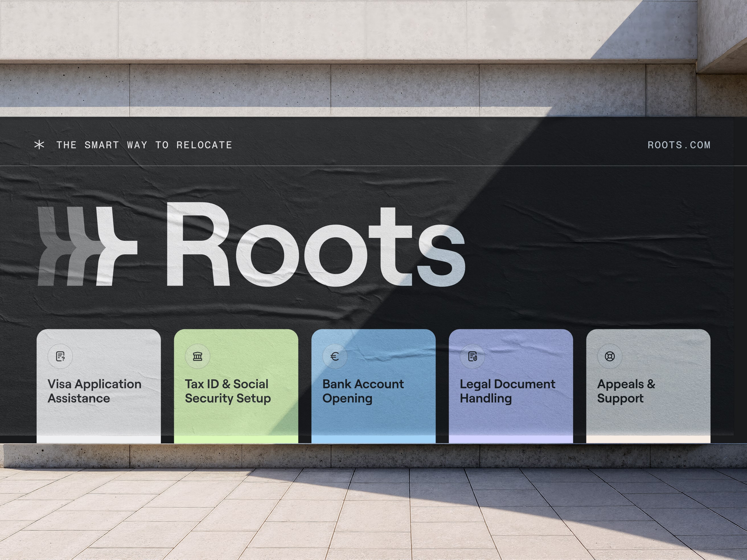The width and height of the screenshot is (747, 560).
Task: Open the ROOTS.COM link
Action: click(679, 145)
